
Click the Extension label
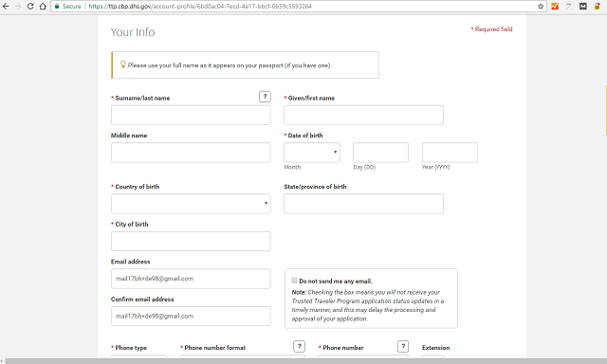[436, 347]
